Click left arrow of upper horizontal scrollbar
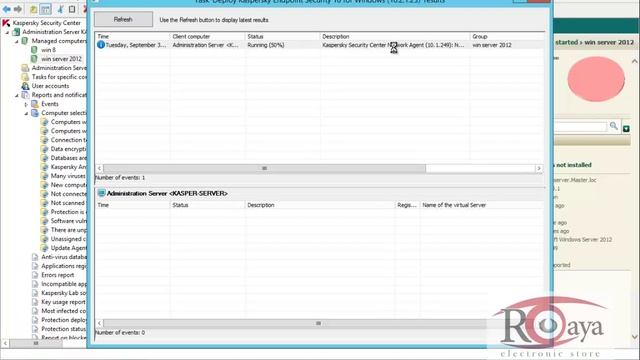The image size is (640, 360). [100, 168]
